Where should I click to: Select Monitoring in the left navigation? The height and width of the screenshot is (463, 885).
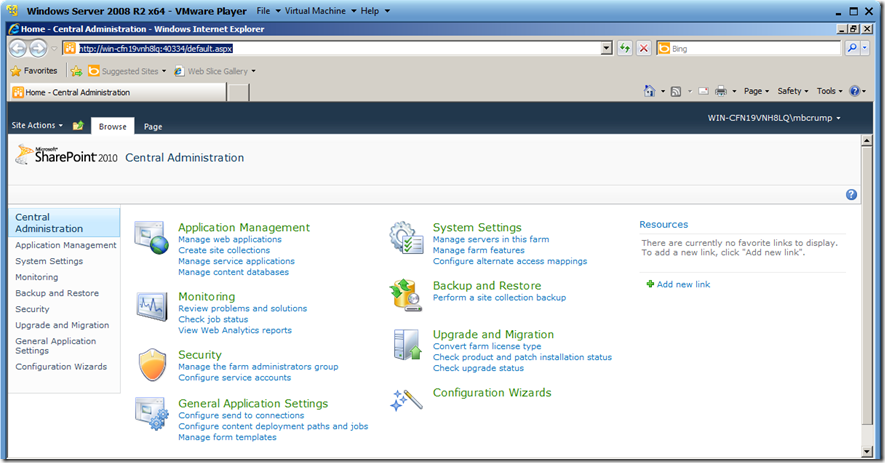[x=37, y=277]
